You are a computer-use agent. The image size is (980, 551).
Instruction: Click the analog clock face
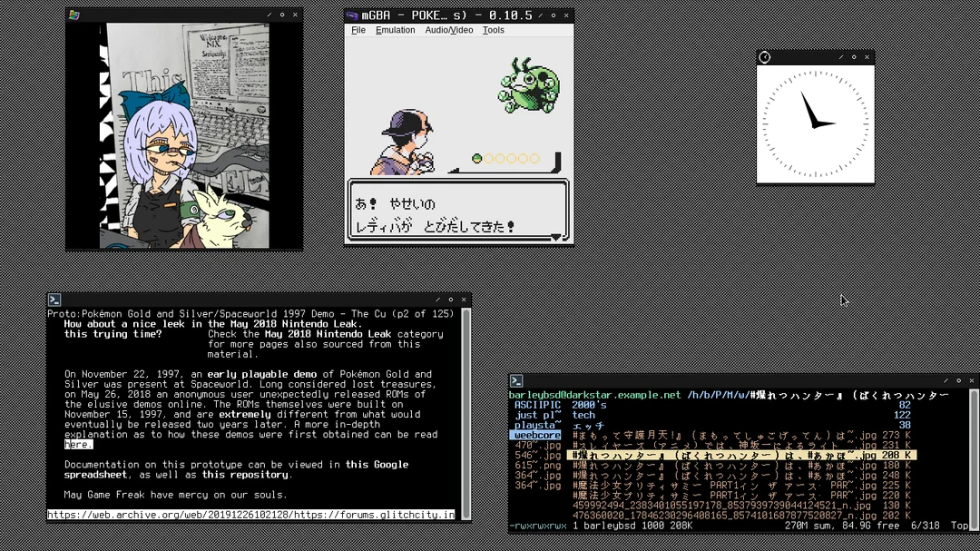pos(815,123)
